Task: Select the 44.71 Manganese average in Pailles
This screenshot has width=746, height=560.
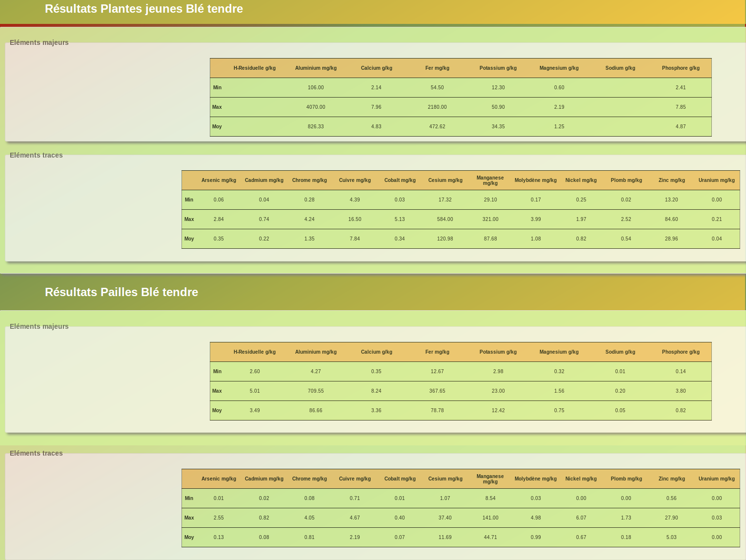Action: [490, 537]
